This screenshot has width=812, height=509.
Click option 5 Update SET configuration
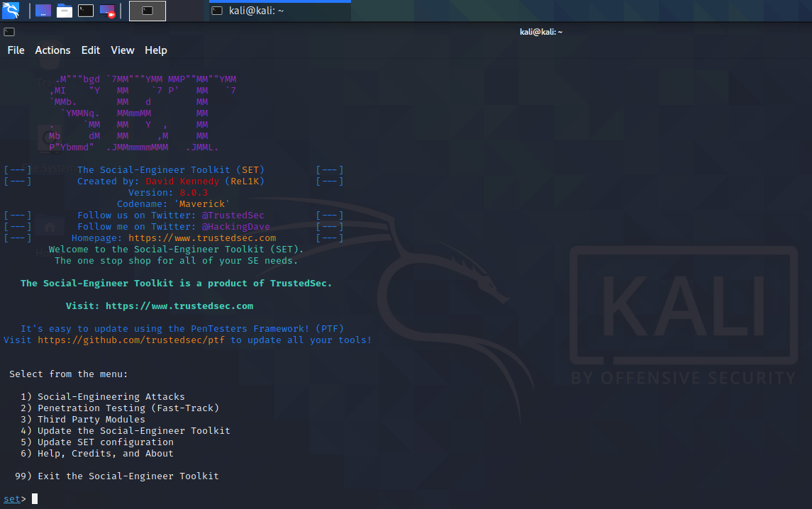pos(97,442)
